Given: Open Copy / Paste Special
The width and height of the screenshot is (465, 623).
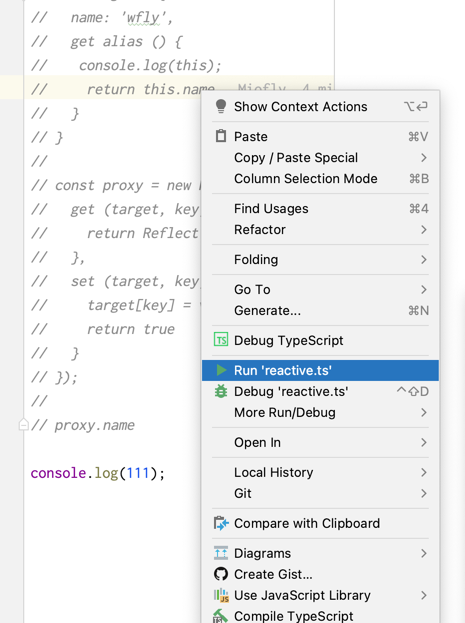Looking at the screenshot, I should pos(320,158).
